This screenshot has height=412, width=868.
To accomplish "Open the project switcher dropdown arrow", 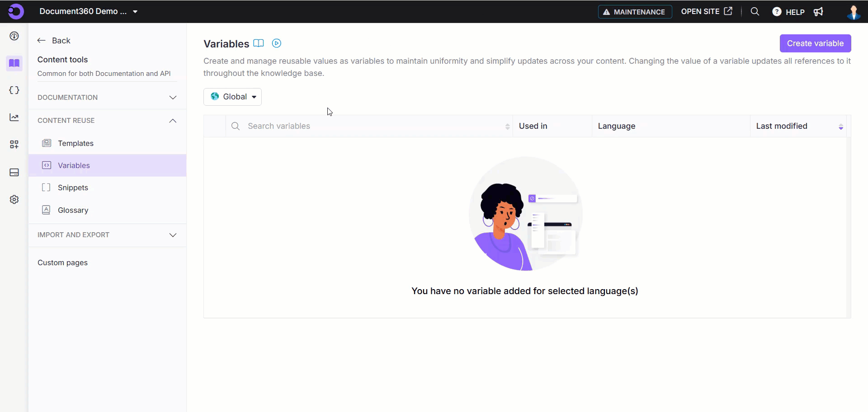I will click(135, 12).
